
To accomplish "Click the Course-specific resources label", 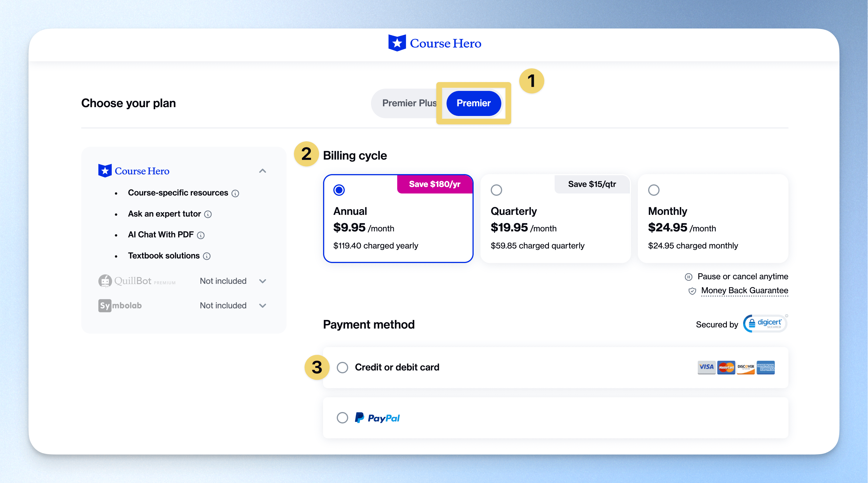I will point(178,193).
